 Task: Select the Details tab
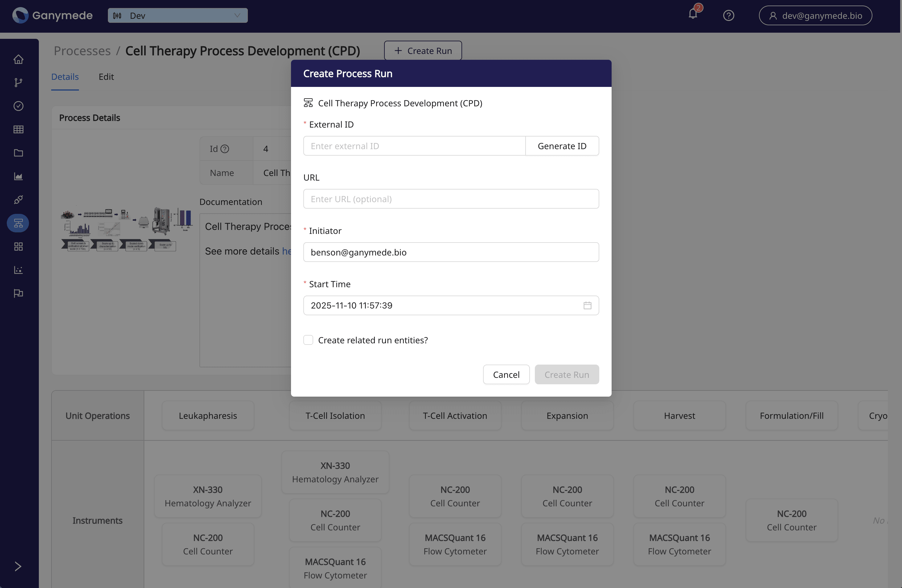(x=65, y=77)
